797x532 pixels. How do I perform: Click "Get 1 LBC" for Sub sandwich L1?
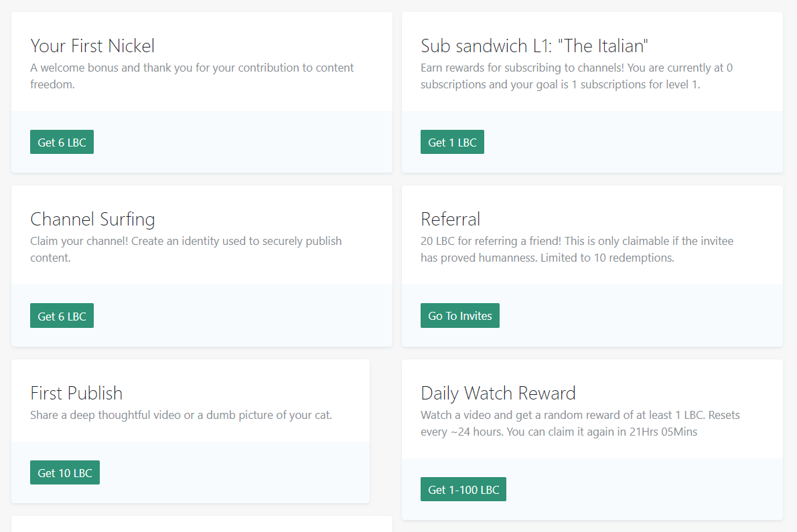452,141
